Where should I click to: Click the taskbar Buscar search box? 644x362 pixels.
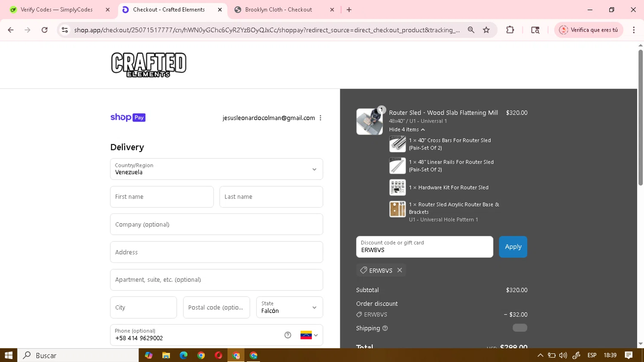(78, 355)
